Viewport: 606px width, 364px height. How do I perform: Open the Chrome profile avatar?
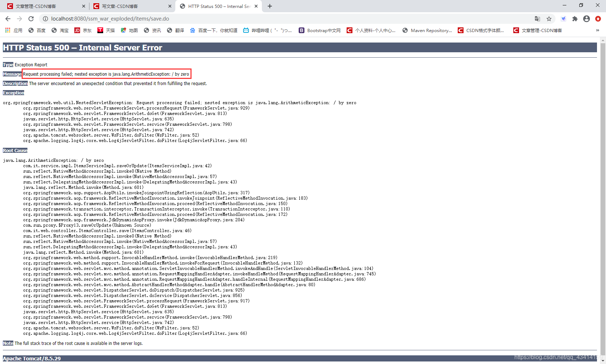coord(587,19)
